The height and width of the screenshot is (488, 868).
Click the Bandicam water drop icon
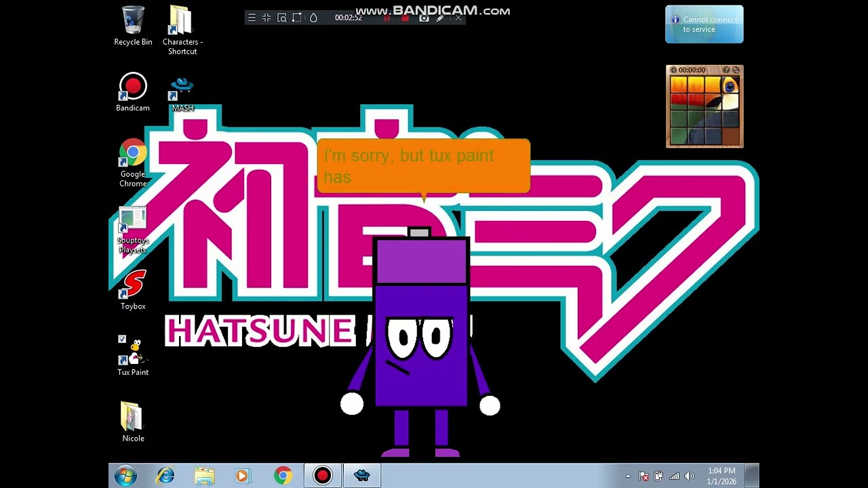click(313, 18)
